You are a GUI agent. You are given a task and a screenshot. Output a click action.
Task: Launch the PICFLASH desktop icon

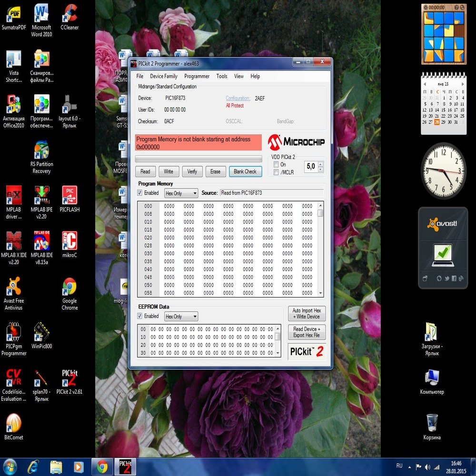[x=69, y=196]
